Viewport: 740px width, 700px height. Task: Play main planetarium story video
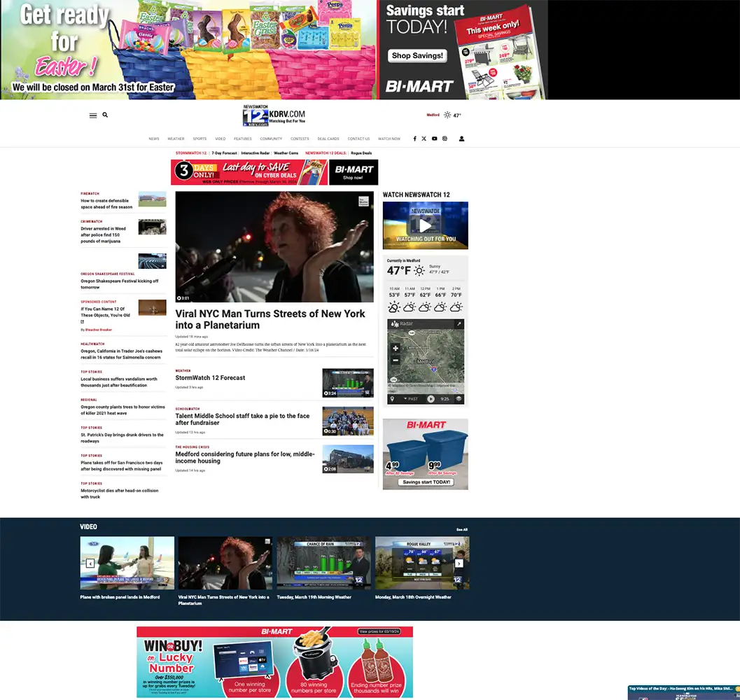coord(274,246)
